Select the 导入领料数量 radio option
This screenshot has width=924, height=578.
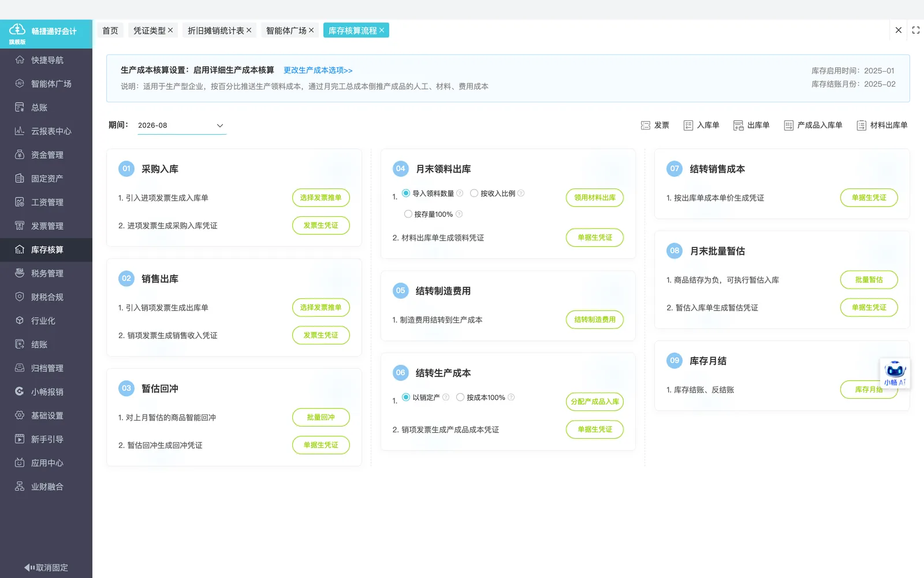(406, 194)
